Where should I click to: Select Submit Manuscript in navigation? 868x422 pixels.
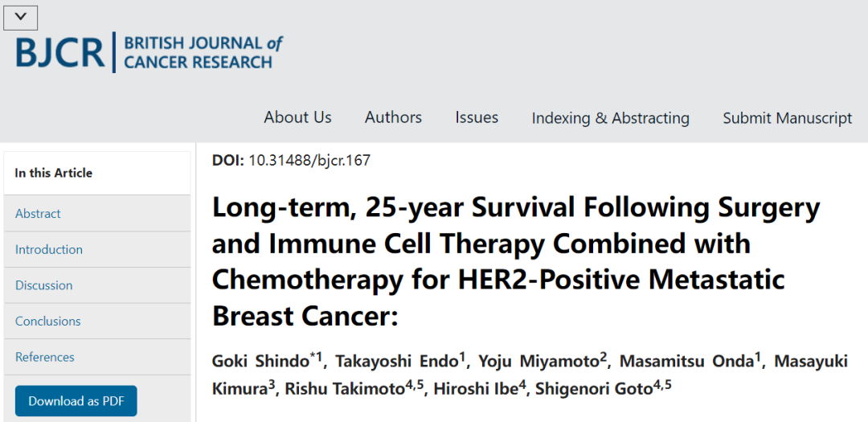[x=787, y=118]
